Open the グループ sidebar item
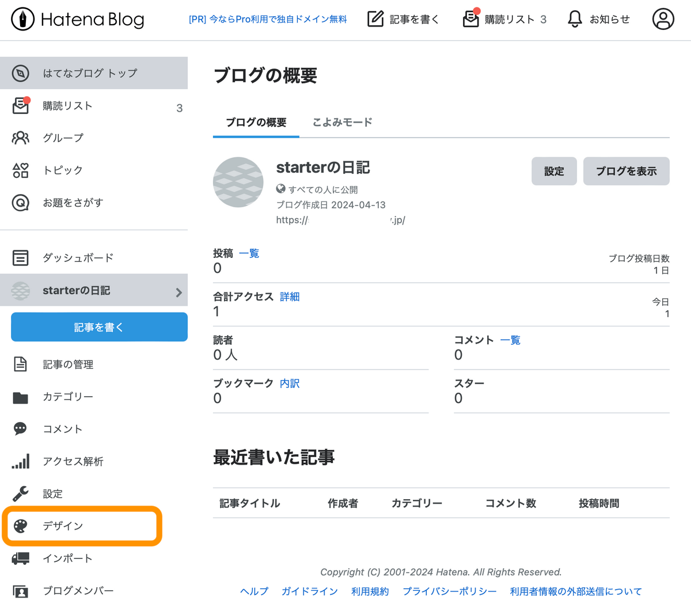This screenshot has width=691, height=616. point(94,138)
